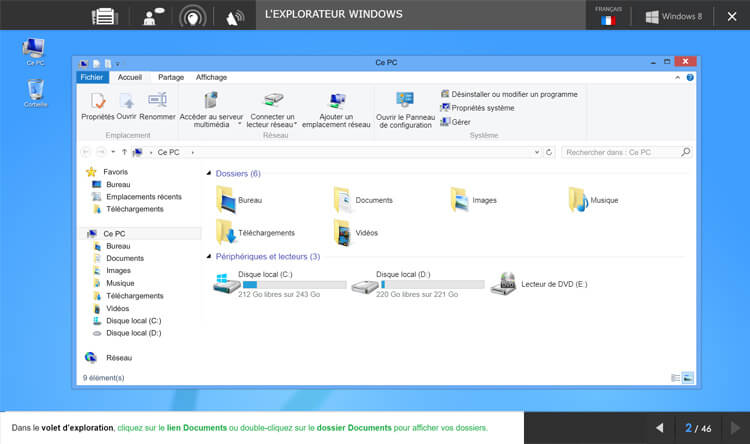Close the tutorial with the X
The width and height of the screenshot is (750, 444).
[732, 17]
